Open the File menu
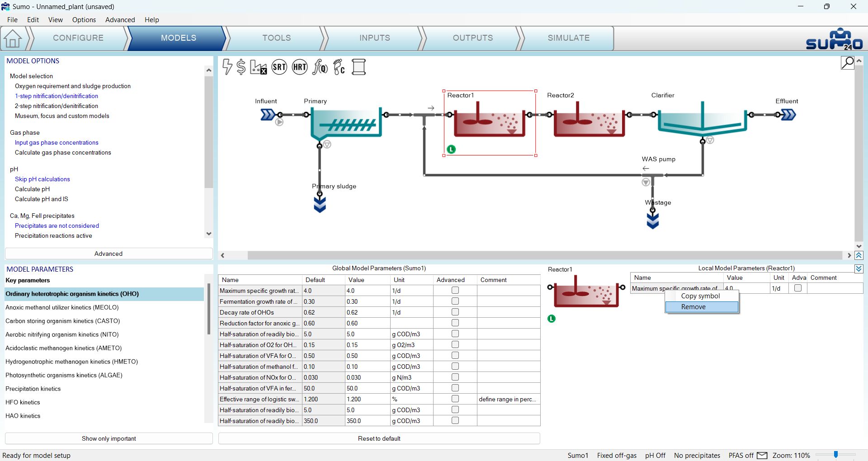 13,20
